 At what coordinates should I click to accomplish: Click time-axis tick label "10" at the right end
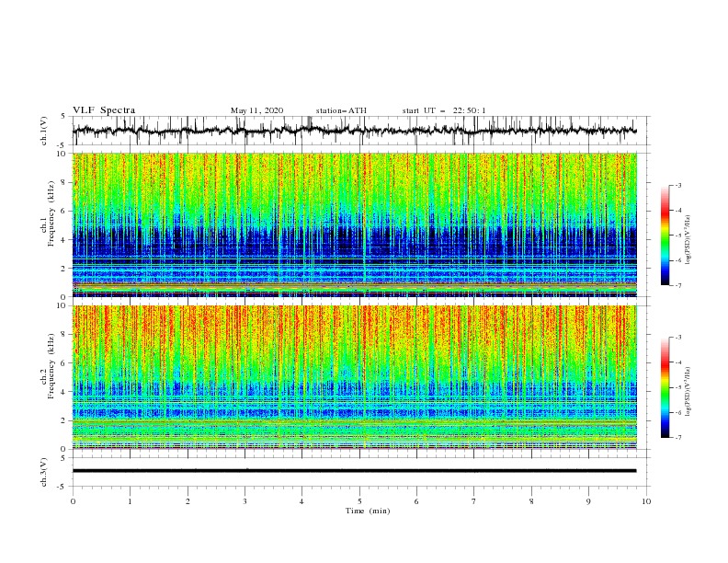646,501
